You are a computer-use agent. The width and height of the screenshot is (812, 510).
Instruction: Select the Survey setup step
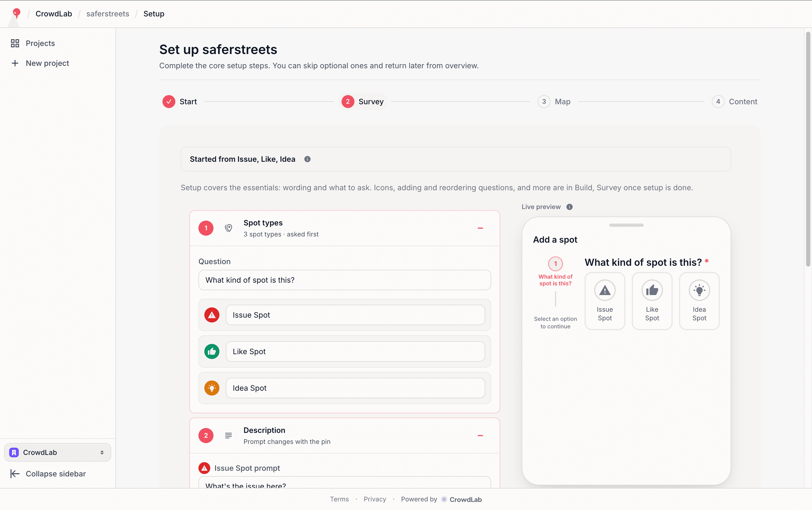tap(362, 102)
